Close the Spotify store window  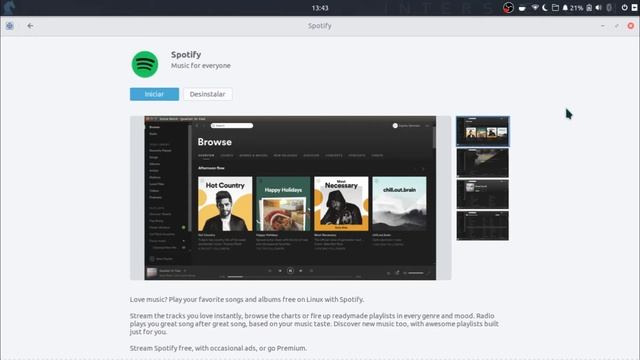631,26
